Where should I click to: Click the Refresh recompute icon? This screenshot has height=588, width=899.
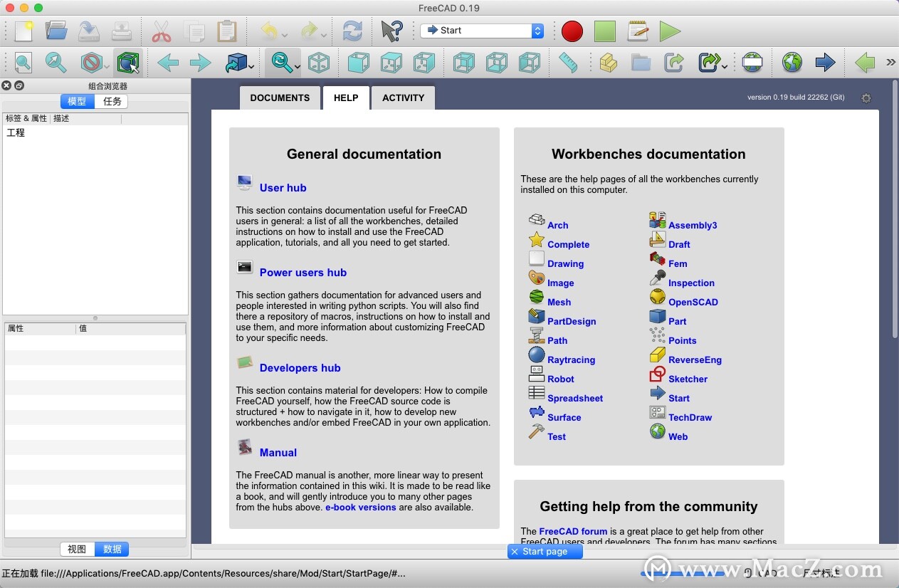point(352,31)
